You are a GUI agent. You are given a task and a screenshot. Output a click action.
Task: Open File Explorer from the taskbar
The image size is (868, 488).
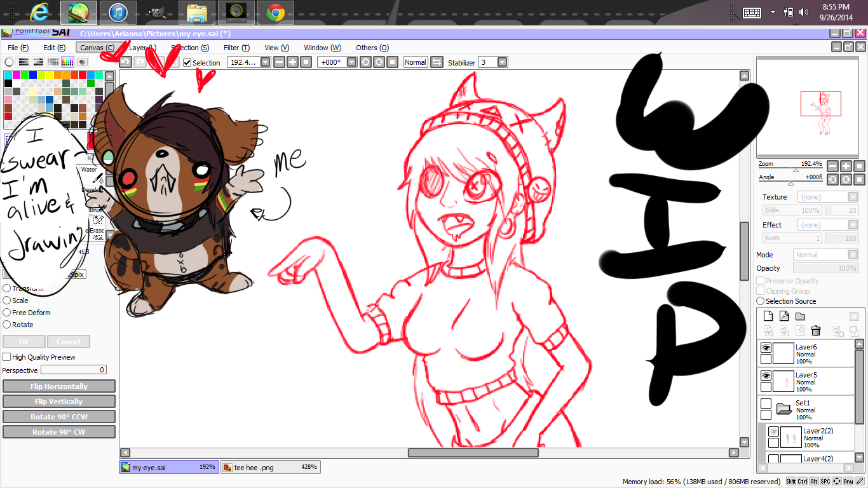pos(197,13)
